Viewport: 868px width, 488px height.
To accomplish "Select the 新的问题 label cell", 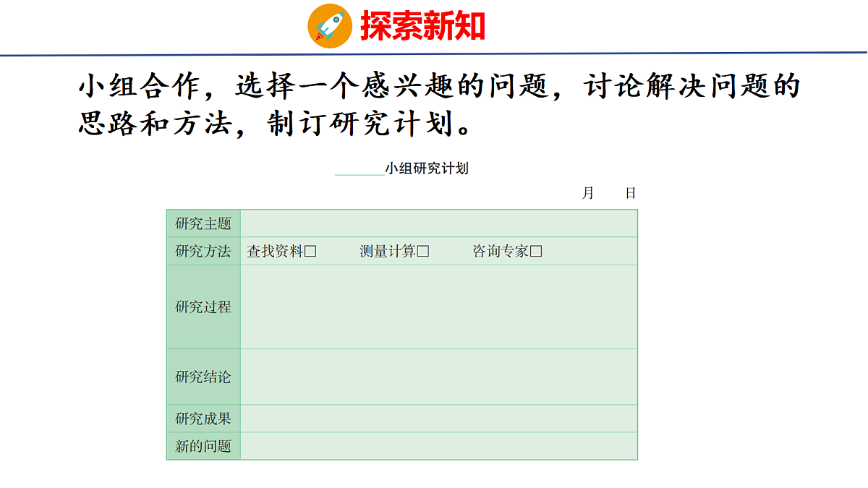I will point(203,446).
